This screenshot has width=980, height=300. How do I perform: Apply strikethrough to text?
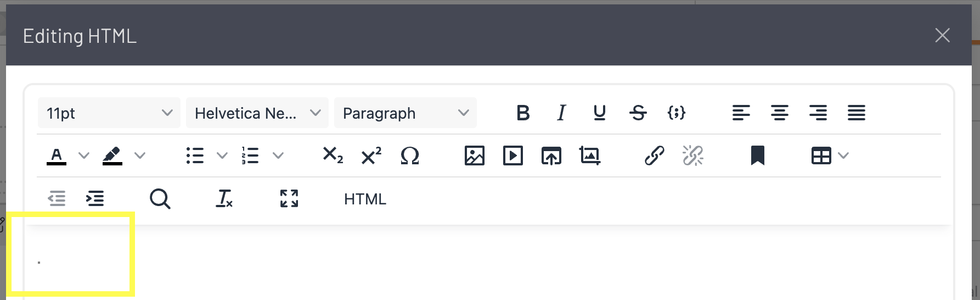pyautogui.click(x=638, y=113)
